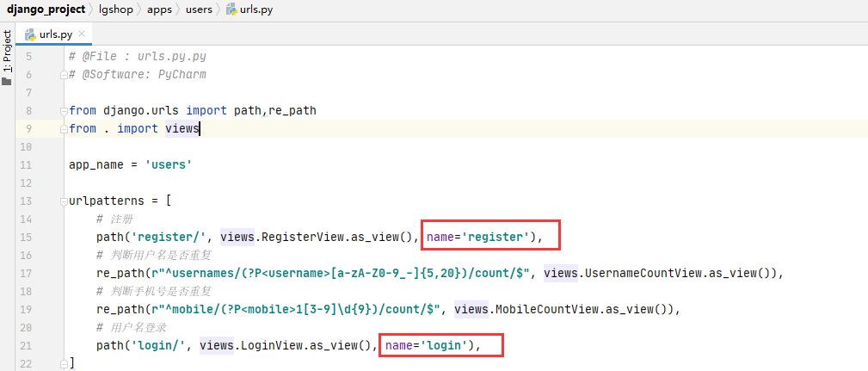Toggle the fold marker at line 9

64,129
